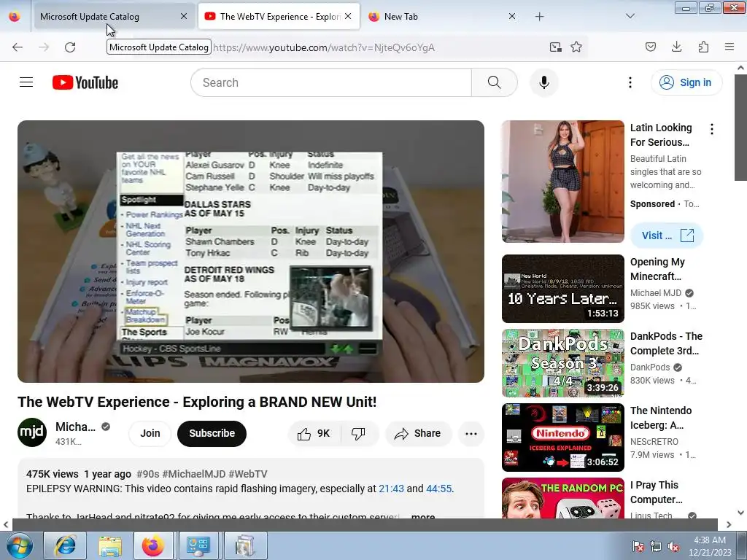Open Firefox extensions puzzle icon
The height and width of the screenshot is (560, 747).
tap(703, 47)
